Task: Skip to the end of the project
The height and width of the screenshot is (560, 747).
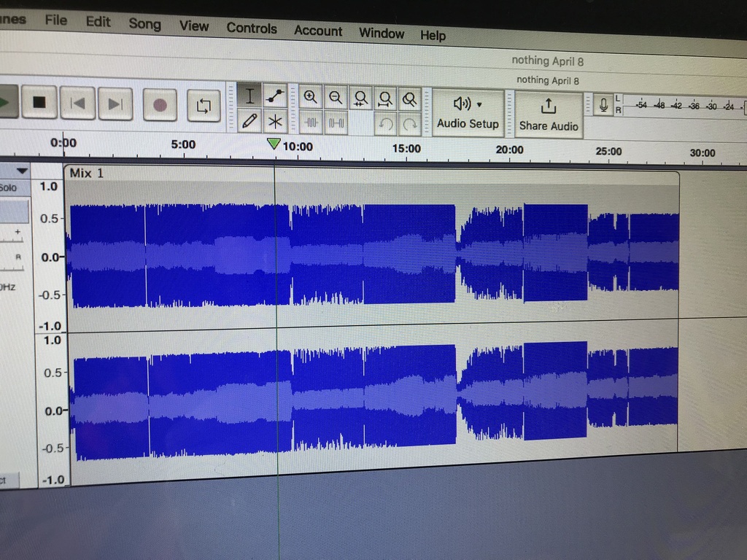Action: (115, 104)
